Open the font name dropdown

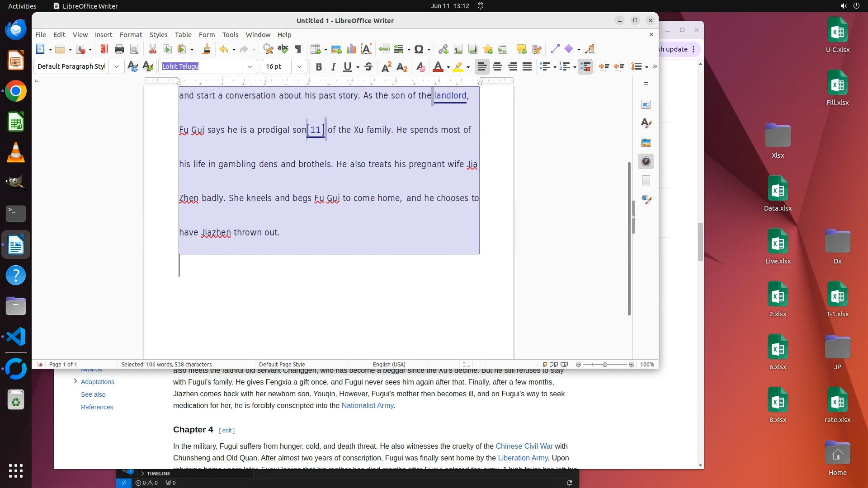(250, 67)
